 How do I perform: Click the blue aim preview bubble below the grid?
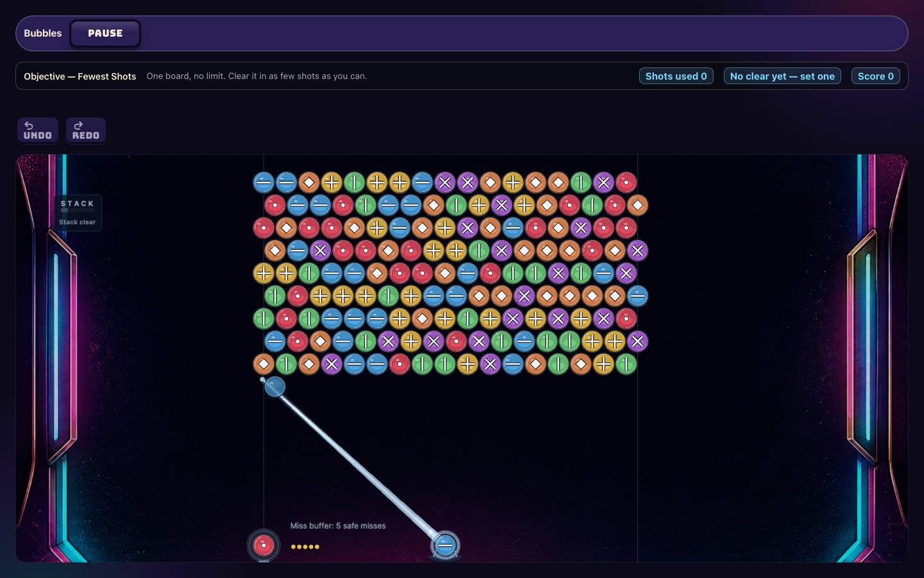(x=275, y=387)
